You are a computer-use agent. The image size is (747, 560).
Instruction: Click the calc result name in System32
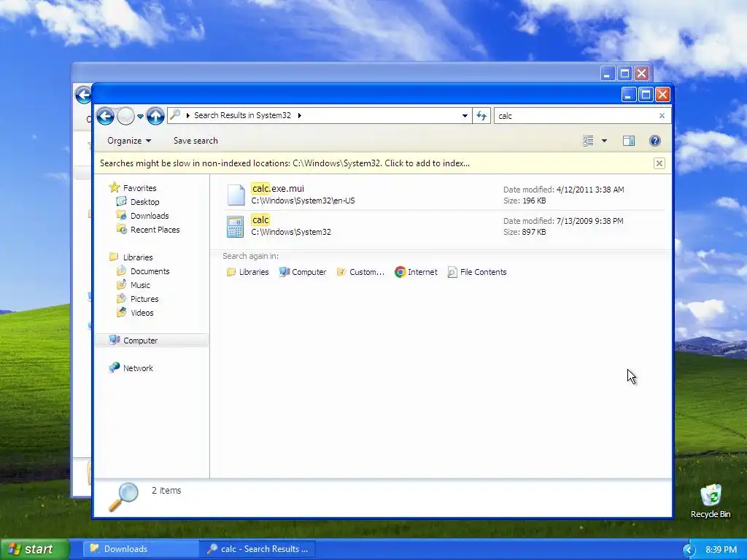point(260,220)
